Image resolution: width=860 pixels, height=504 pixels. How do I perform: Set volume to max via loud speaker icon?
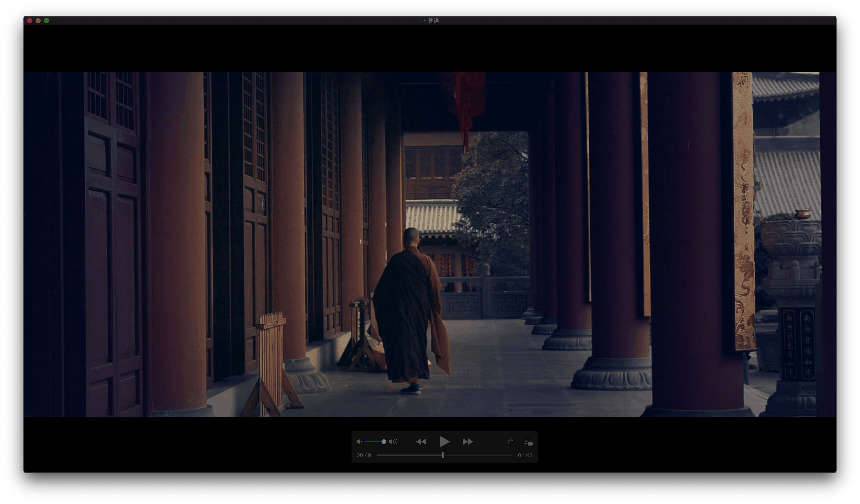coord(393,442)
